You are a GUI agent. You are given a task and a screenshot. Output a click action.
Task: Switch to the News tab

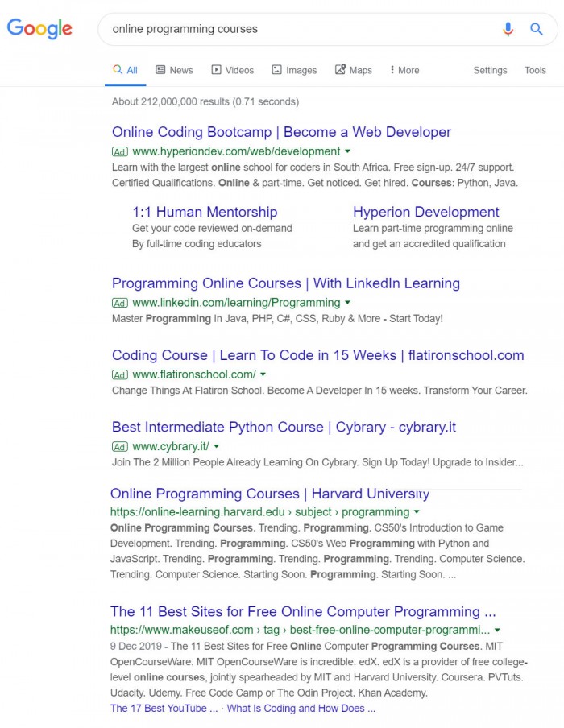[174, 70]
